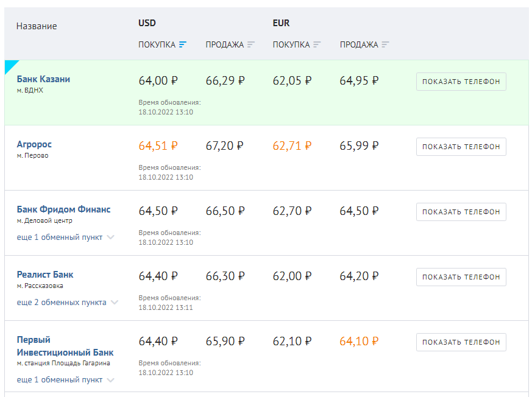Click the Название column header
532x397 pixels.
37,26
